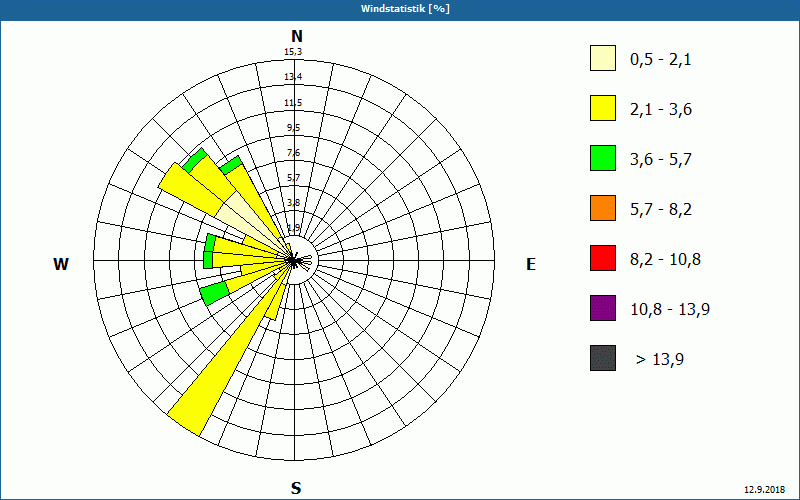Click the 10,8 - 13,9 legend label
This screenshot has height=500, width=800.
tap(670, 310)
